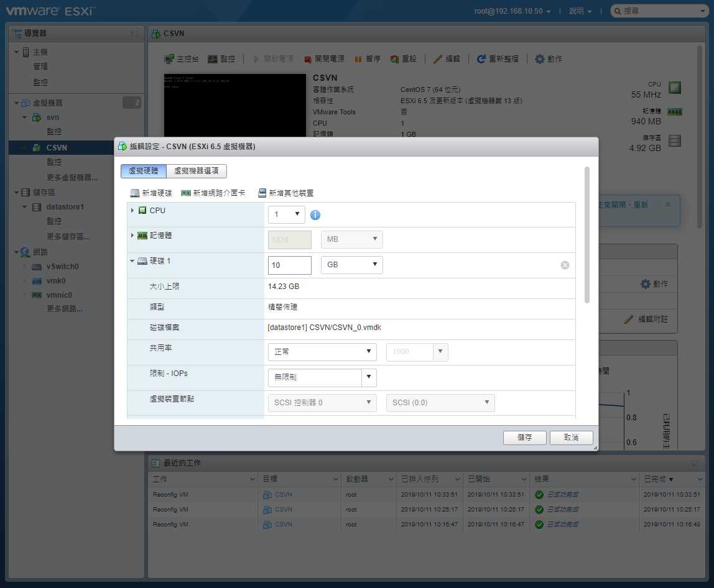The height and width of the screenshot is (588, 714).
Task: Sort by the task (工作) column header
Action: click(203, 479)
